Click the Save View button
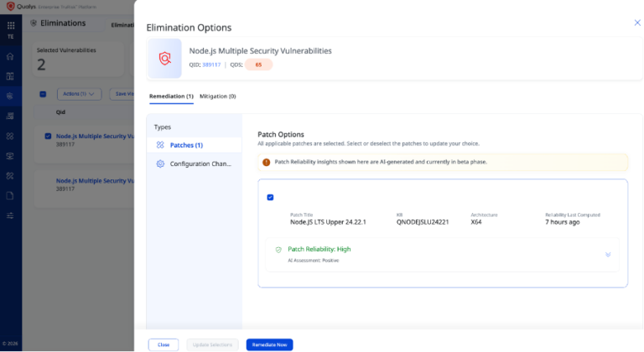 [122, 94]
